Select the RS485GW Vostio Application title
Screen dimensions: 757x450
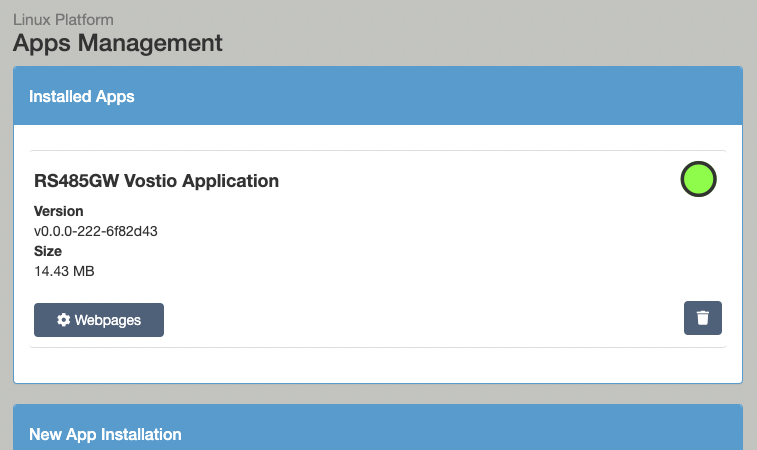156,181
